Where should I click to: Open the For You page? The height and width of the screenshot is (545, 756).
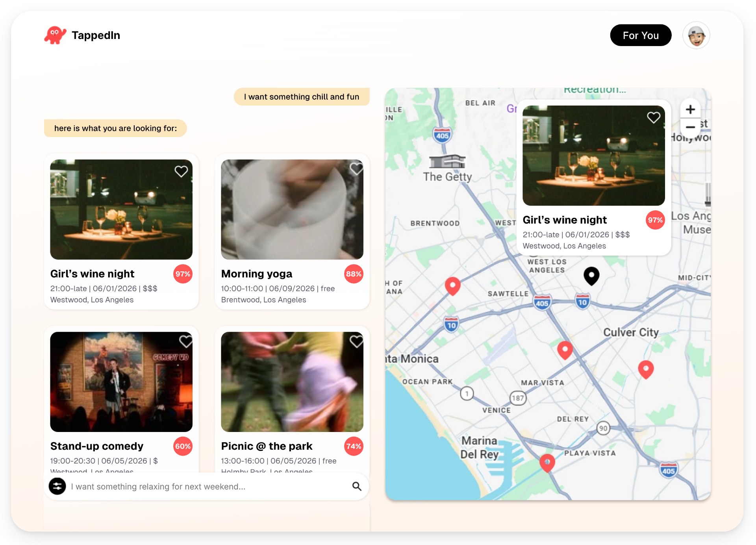click(x=641, y=35)
